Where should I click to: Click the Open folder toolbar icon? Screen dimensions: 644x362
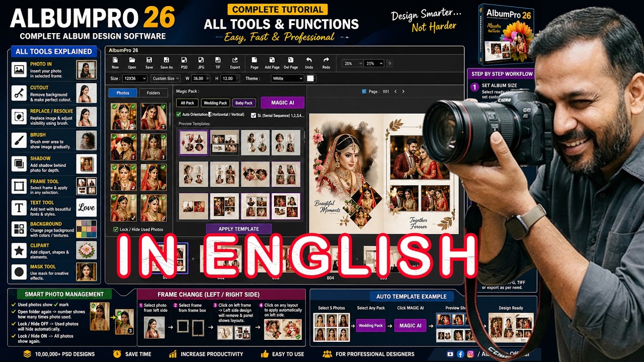(x=132, y=60)
